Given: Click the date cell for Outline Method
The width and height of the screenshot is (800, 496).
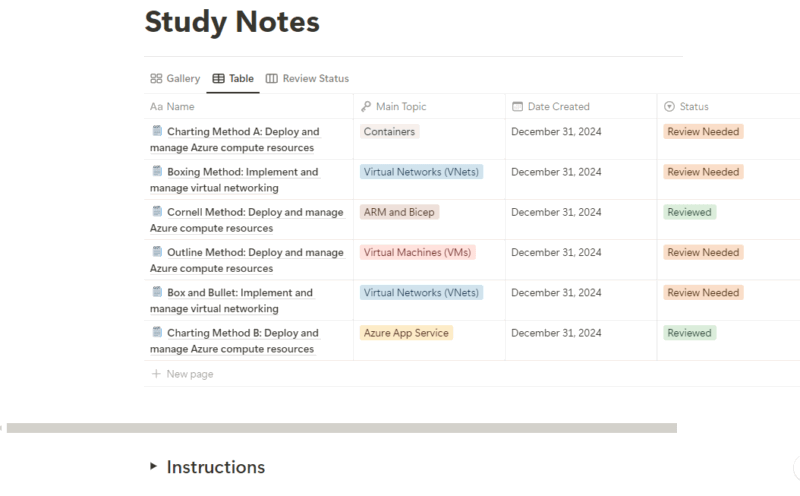Looking at the screenshot, I should coord(581,260).
